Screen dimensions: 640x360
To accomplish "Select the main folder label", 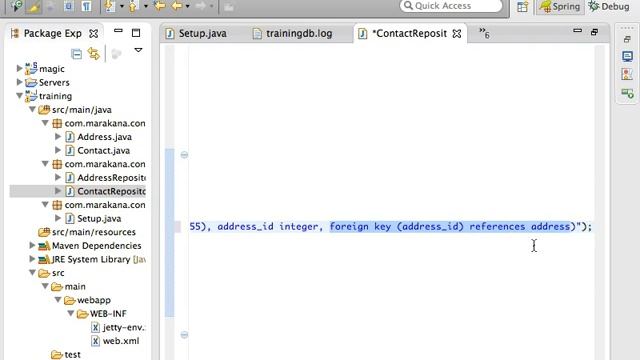I will point(75,287).
